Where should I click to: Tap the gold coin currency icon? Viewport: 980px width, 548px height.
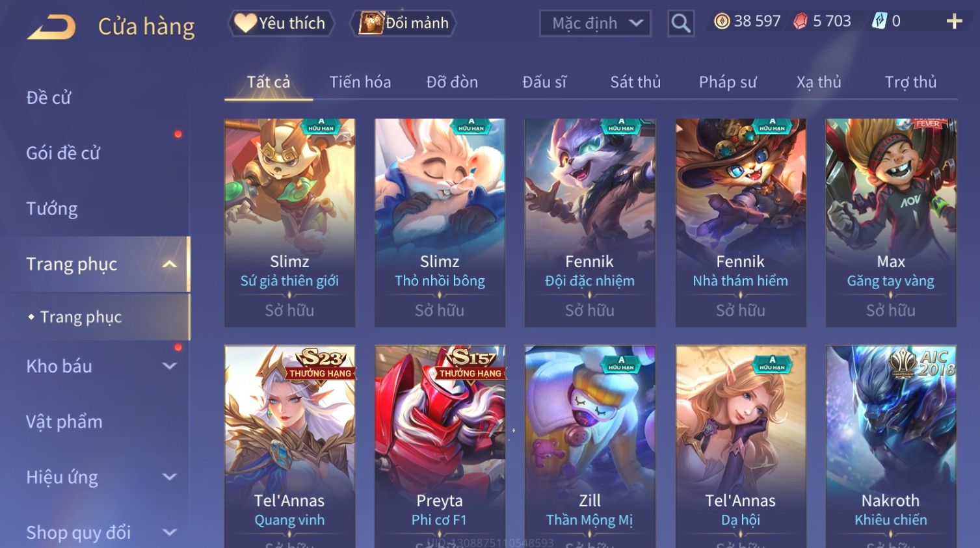point(722,21)
